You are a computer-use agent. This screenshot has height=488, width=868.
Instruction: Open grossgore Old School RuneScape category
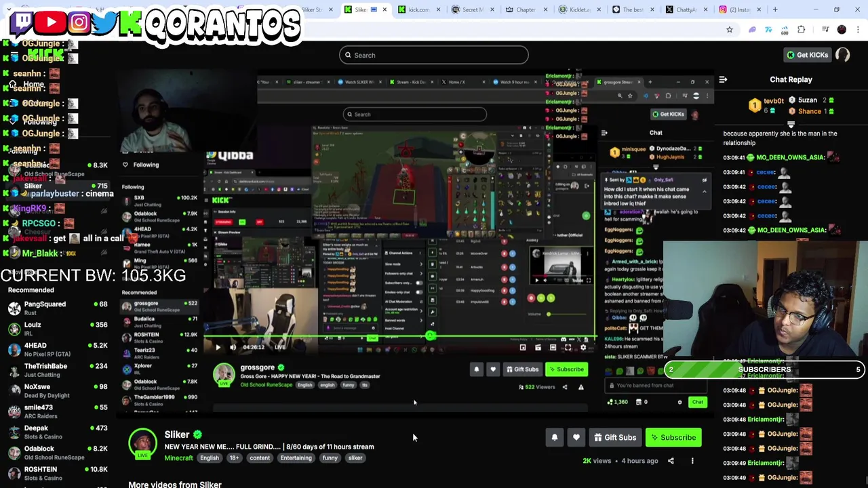266,385
